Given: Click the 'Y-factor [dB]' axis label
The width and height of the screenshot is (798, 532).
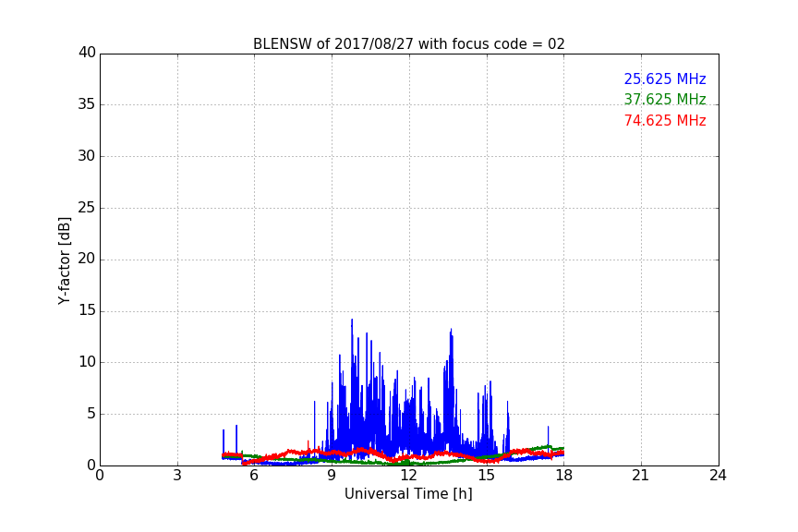Looking at the screenshot, I should [x=64, y=260].
